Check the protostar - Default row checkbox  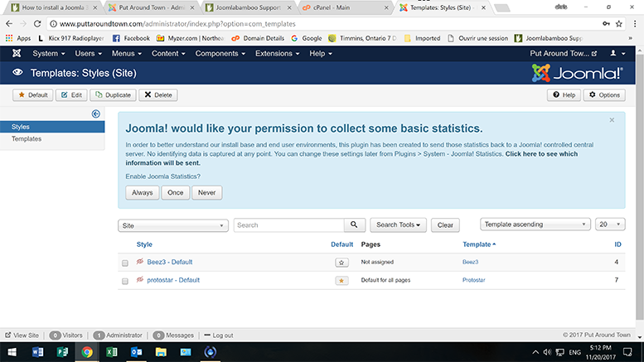[x=125, y=281]
